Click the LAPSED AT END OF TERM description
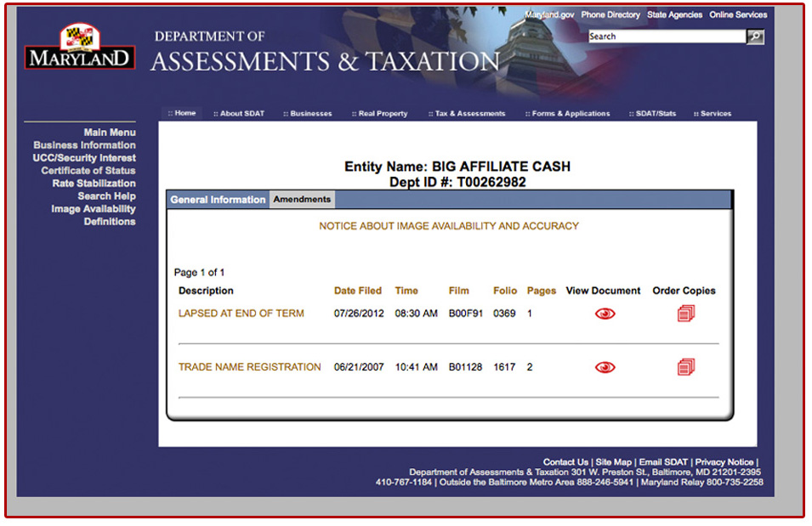Screen dimensions: 812x526 tap(241, 314)
